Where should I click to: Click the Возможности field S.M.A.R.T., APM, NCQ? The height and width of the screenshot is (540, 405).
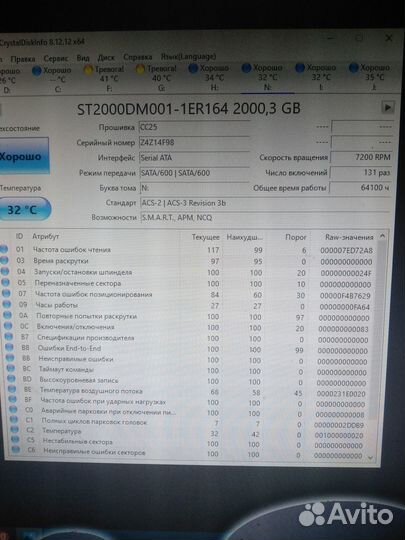tap(266, 218)
